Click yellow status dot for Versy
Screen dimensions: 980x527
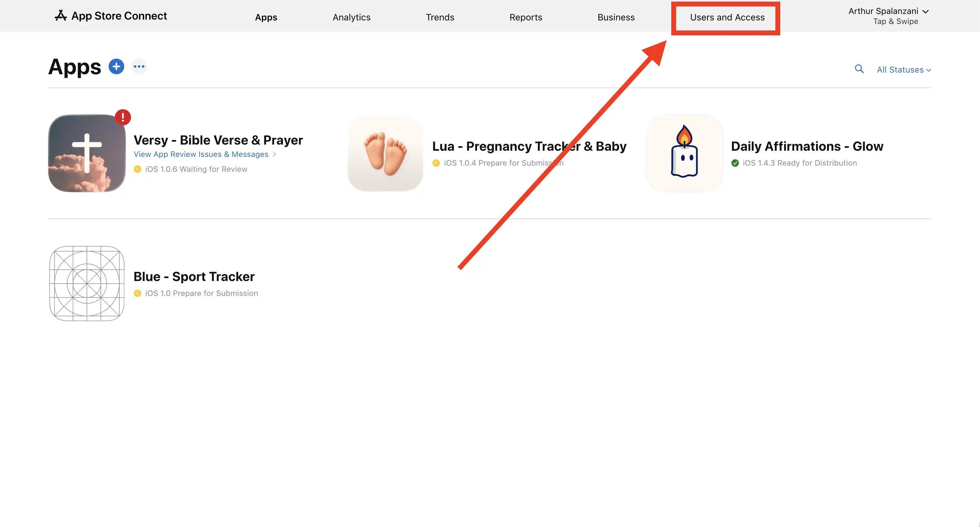138,169
